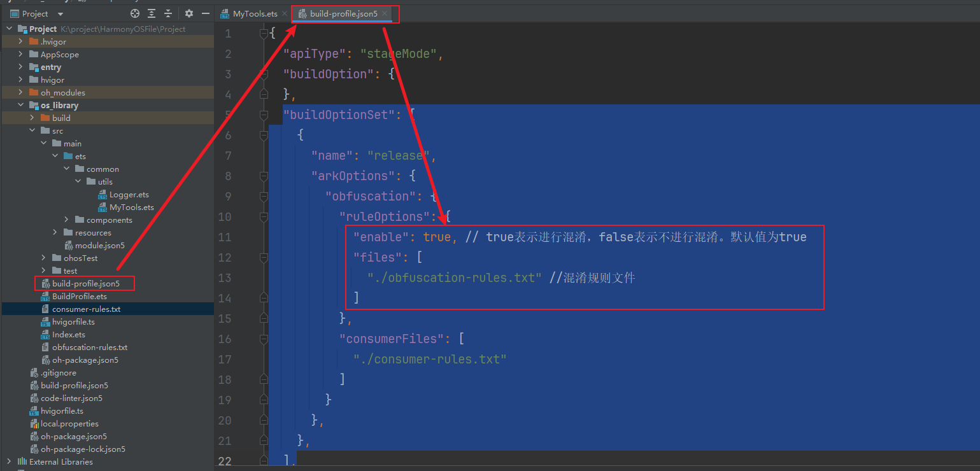The image size is (980, 471).
Task: Collapse the os_library module
Action: coord(21,105)
